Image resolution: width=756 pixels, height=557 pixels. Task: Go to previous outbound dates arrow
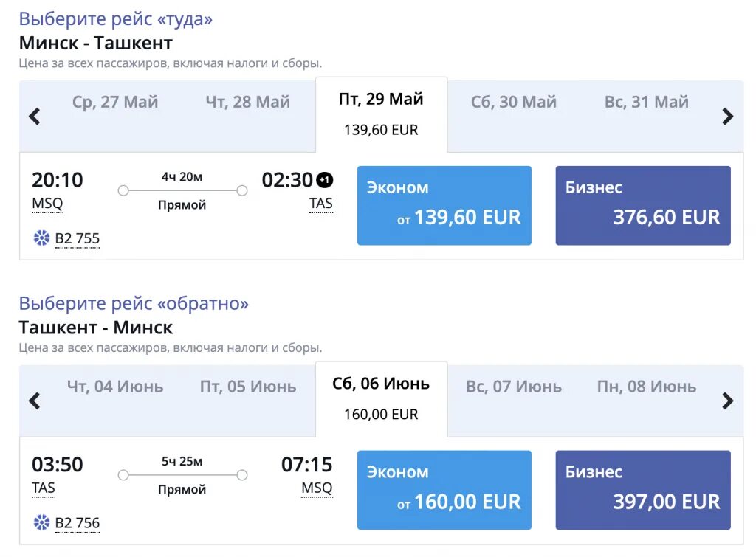click(x=34, y=116)
